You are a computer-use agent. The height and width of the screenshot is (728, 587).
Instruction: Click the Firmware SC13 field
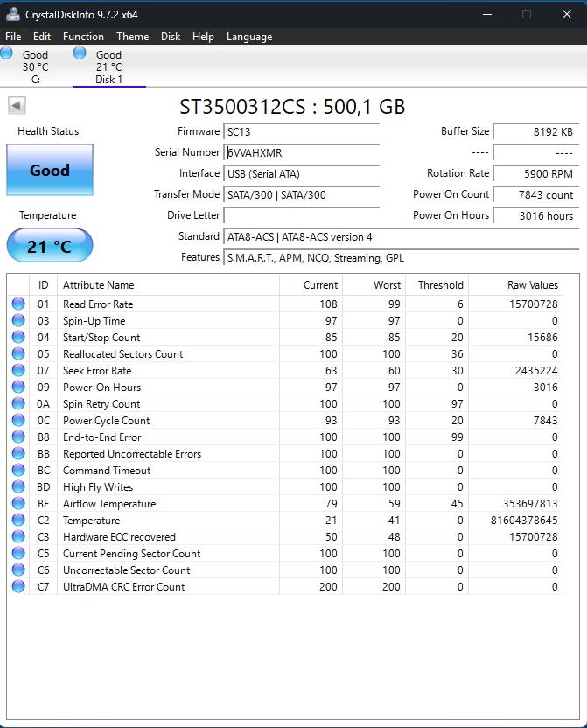[x=302, y=131]
